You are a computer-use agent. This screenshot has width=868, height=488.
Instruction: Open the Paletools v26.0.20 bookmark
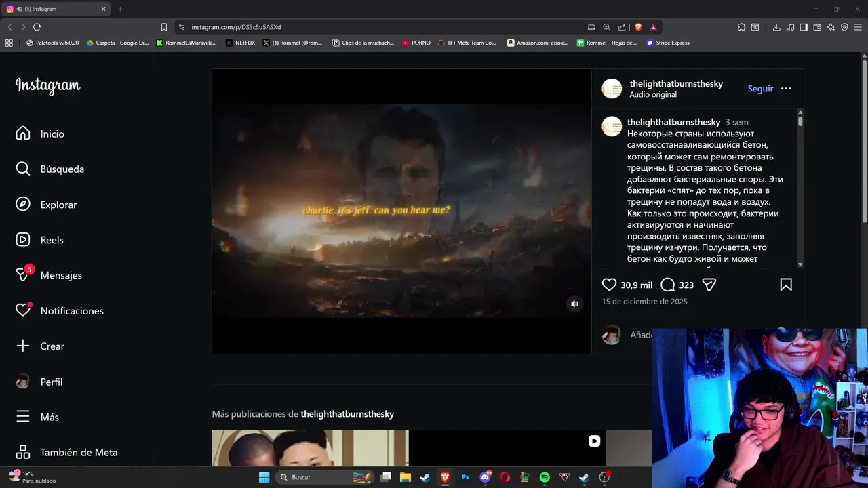click(52, 43)
